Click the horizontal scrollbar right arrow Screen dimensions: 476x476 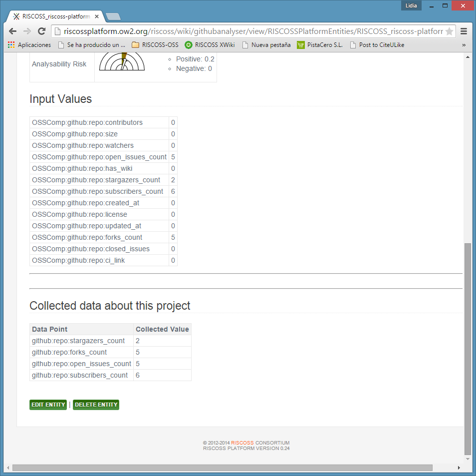tap(459, 468)
